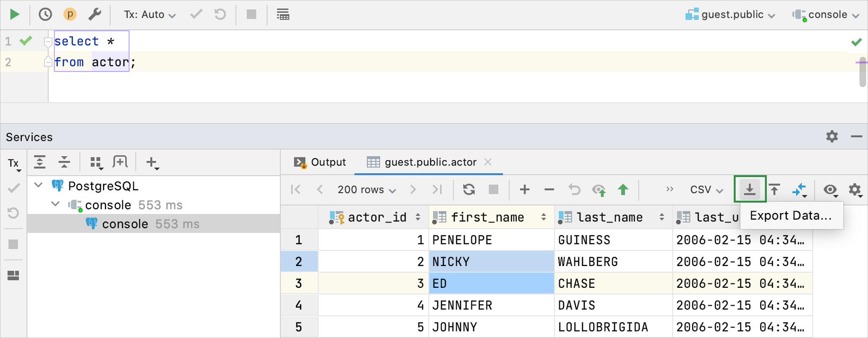868x338 pixels.
Task: Collapse the console 553 ms parent node
Action: (x=55, y=204)
